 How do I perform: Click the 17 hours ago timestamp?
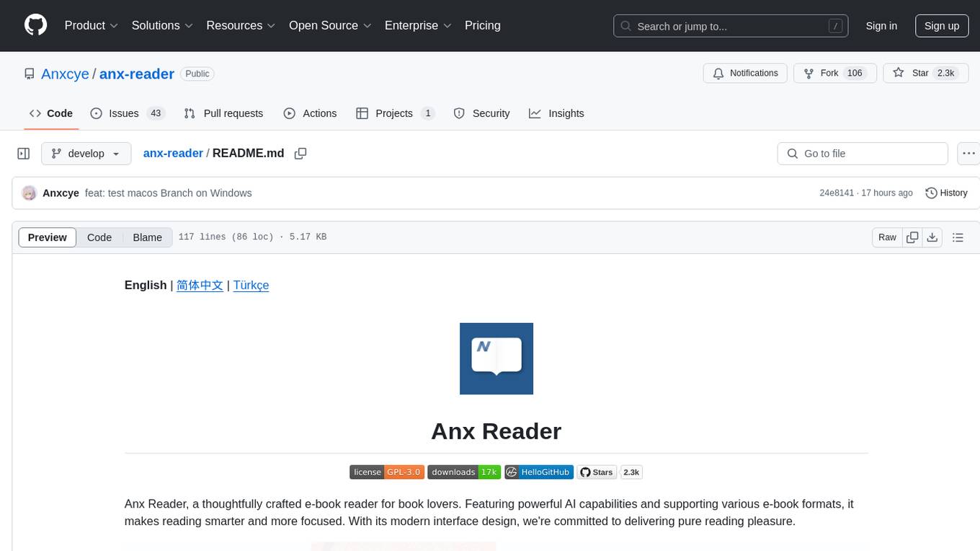pyautogui.click(x=887, y=193)
